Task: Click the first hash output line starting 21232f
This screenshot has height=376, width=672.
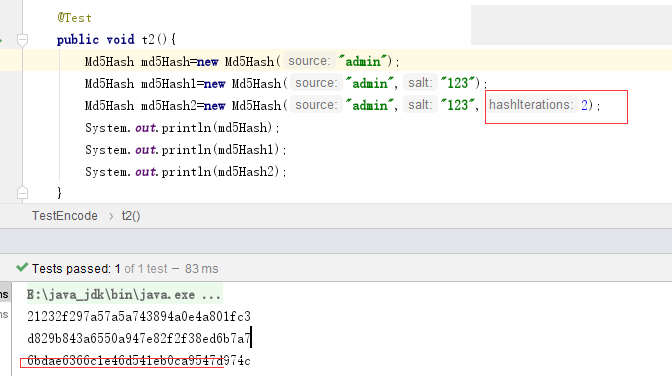Action: (x=138, y=316)
